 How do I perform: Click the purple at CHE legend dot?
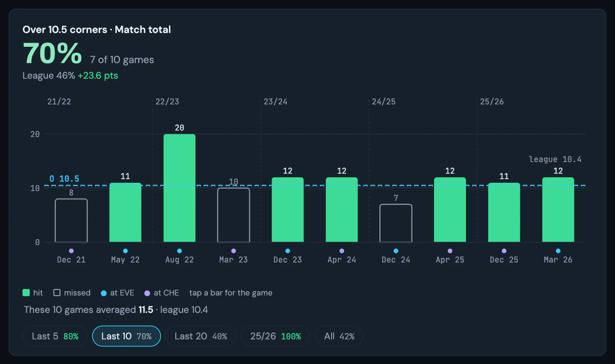coord(147,293)
